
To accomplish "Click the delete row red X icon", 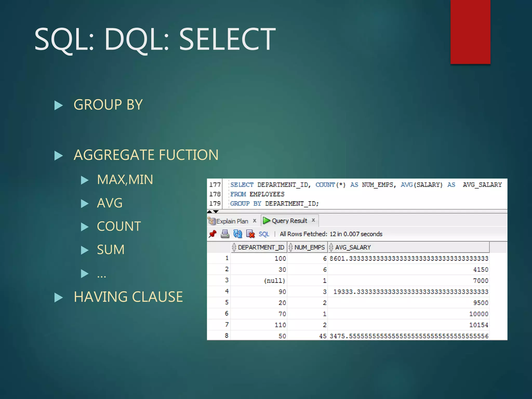I will (x=250, y=234).
